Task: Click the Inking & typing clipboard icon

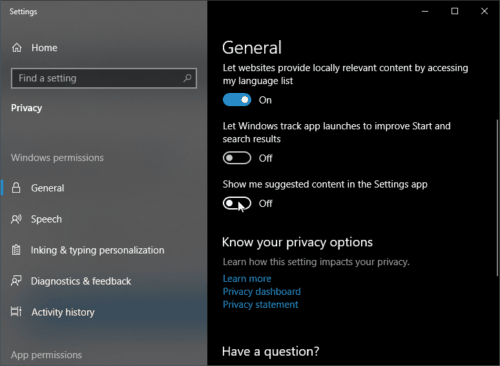Action: [16, 250]
